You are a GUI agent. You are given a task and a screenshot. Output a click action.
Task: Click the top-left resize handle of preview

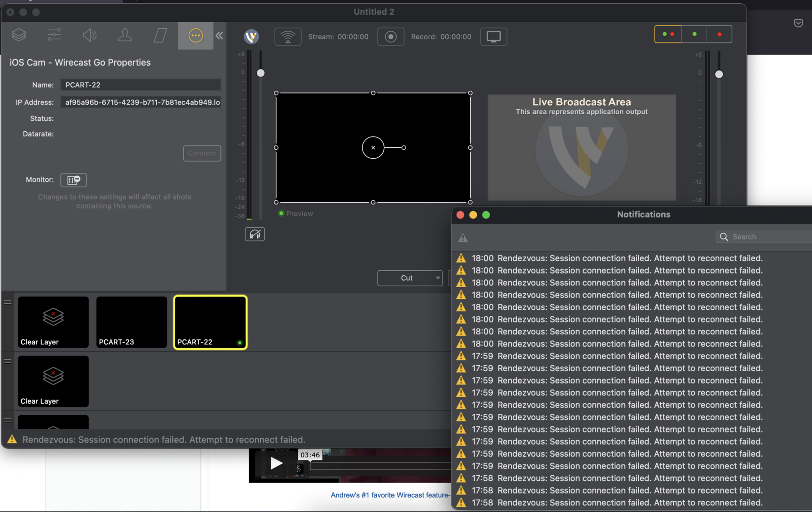276,93
